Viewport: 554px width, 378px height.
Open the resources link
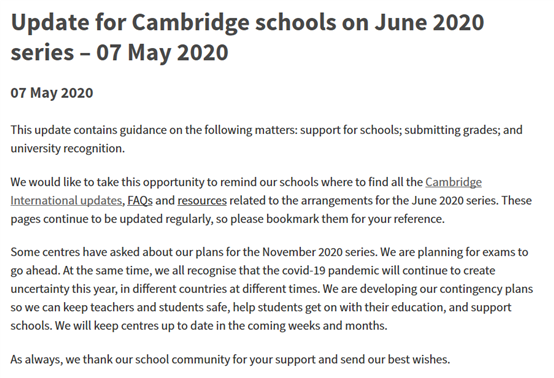pyautogui.click(x=202, y=200)
